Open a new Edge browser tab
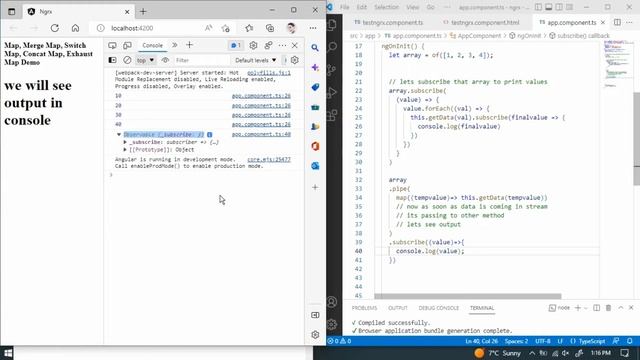Image resolution: width=640 pixels, height=360 pixels. [143, 12]
